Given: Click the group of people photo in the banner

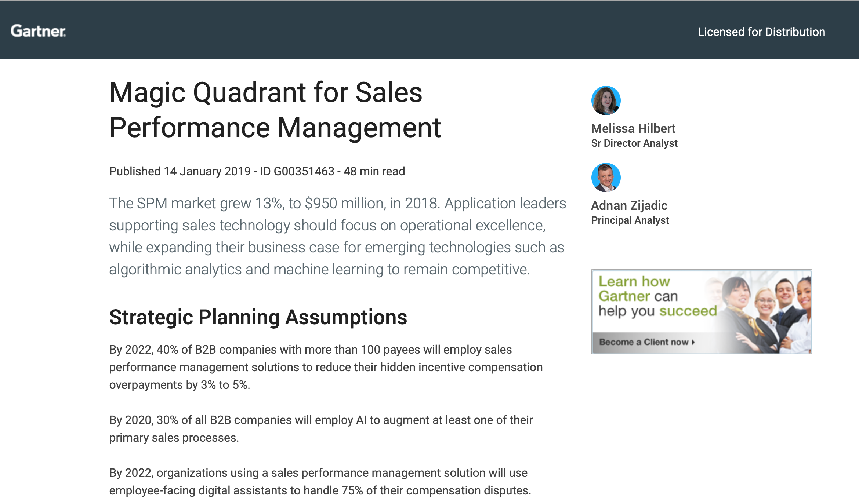Looking at the screenshot, I should tap(764, 313).
